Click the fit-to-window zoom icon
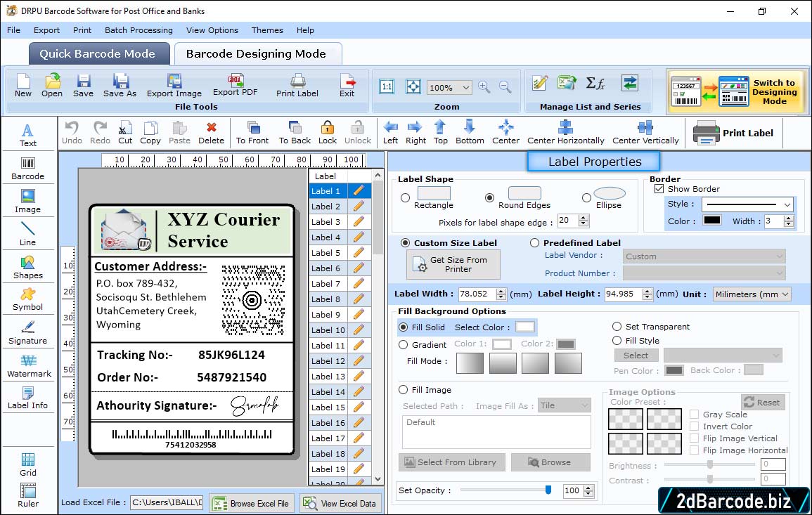Image resolution: width=812 pixels, height=515 pixels. point(413,86)
